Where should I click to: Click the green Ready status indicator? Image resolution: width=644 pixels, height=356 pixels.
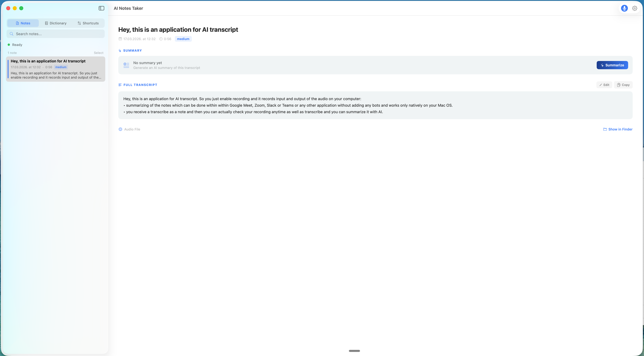pyautogui.click(x=9, y=45)
